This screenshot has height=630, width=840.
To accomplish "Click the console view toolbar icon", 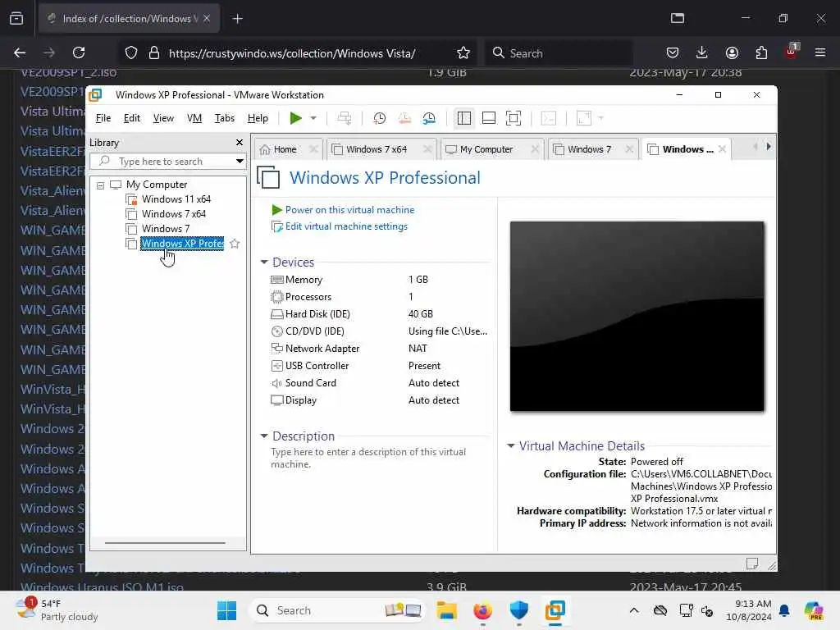I will [549, 118].
